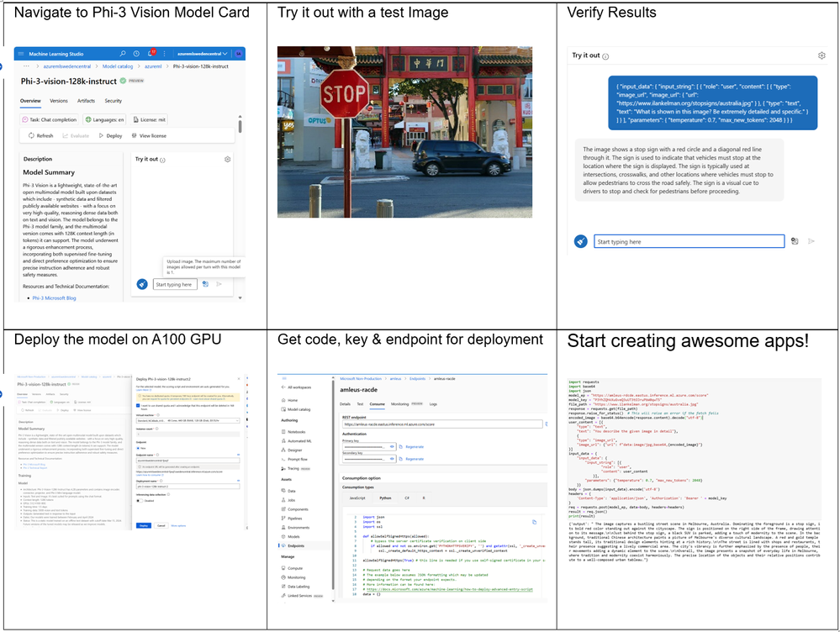Switch to the Artifacts tab

coord(86,101)
